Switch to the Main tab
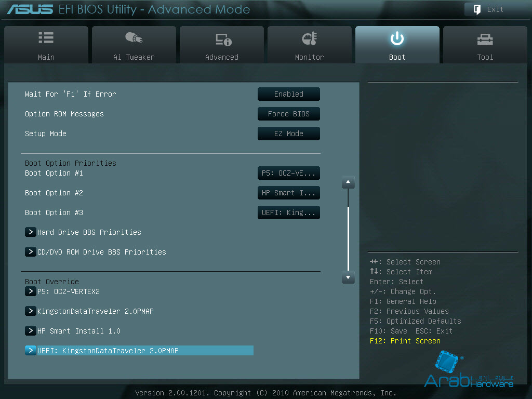532x399 pixels. point(46,45)
